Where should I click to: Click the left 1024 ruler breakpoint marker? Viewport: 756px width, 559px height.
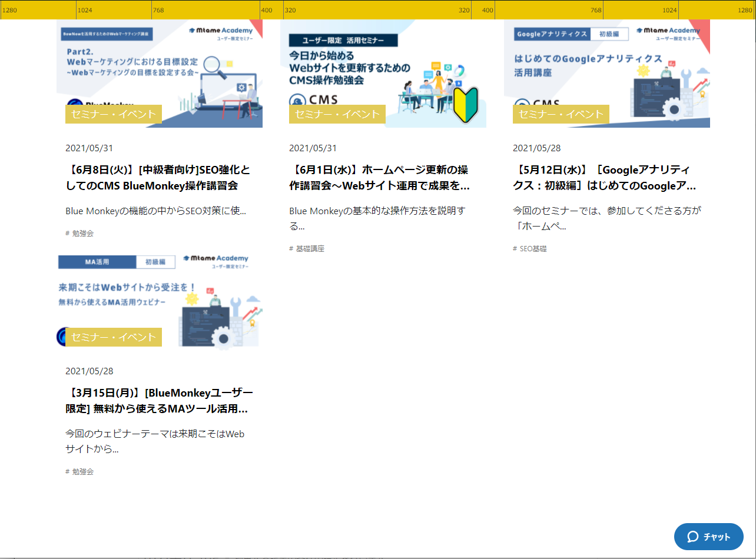(85, 10)
